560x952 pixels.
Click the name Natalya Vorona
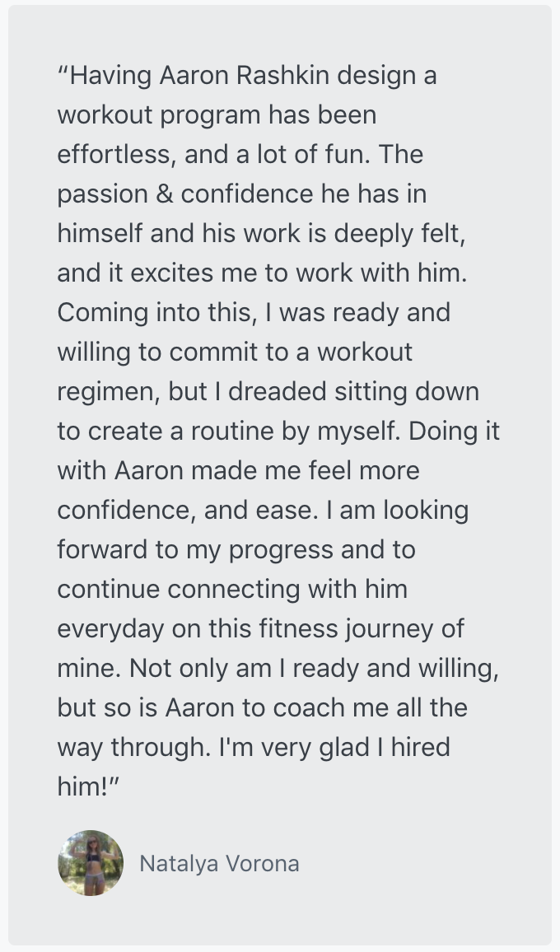(219, 864)
